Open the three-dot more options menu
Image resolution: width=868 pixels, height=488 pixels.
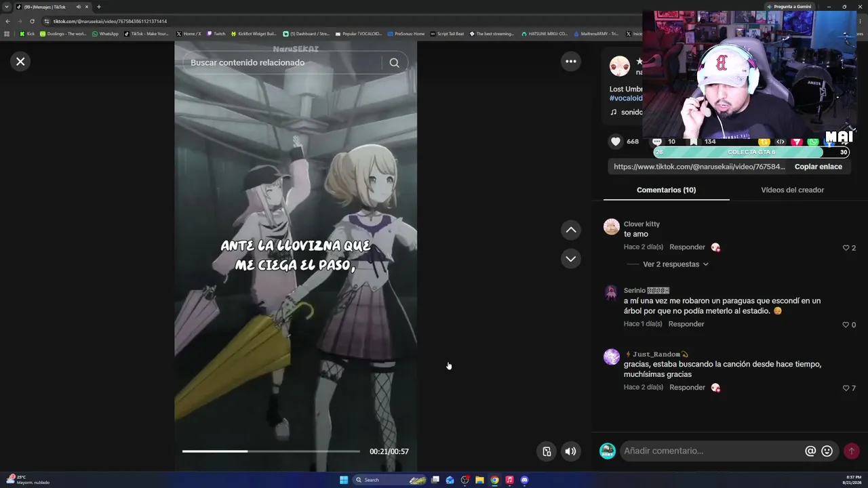pos(571,62)
